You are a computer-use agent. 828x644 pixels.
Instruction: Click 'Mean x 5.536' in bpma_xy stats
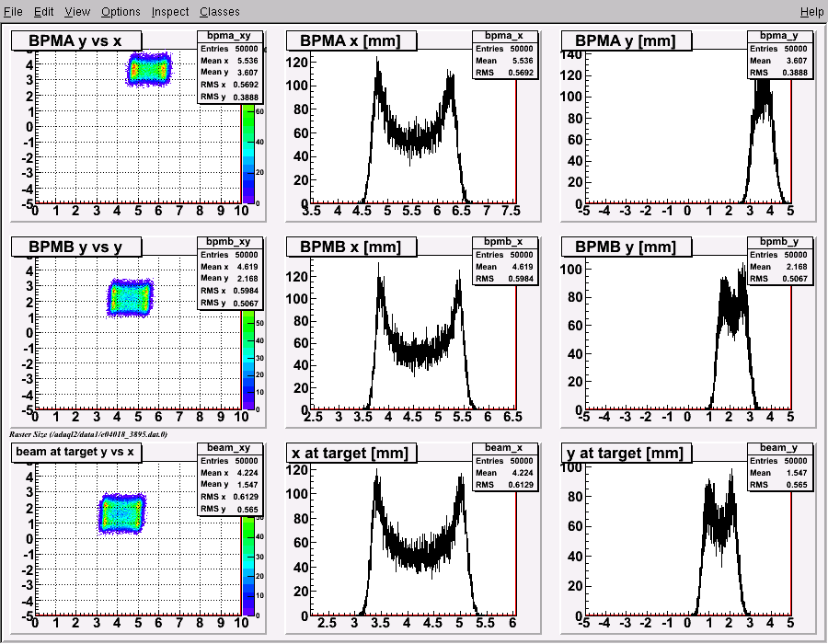[229, 61]
